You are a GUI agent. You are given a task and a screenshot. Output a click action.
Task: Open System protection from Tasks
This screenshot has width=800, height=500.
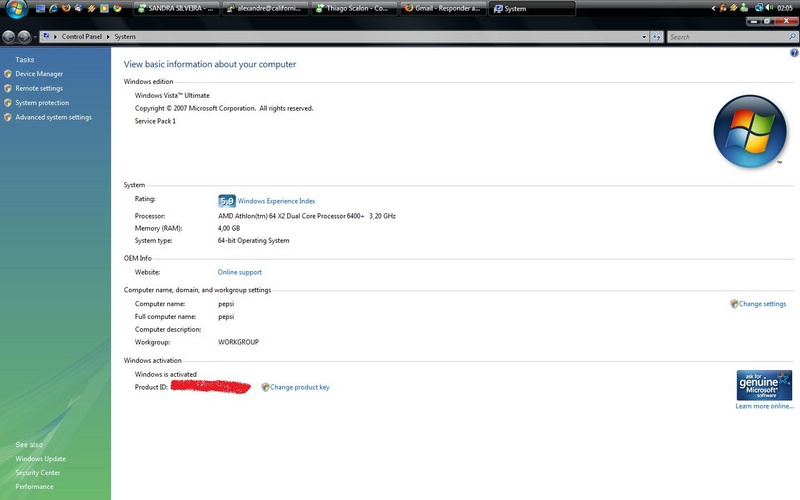click(x=42, y=103)
